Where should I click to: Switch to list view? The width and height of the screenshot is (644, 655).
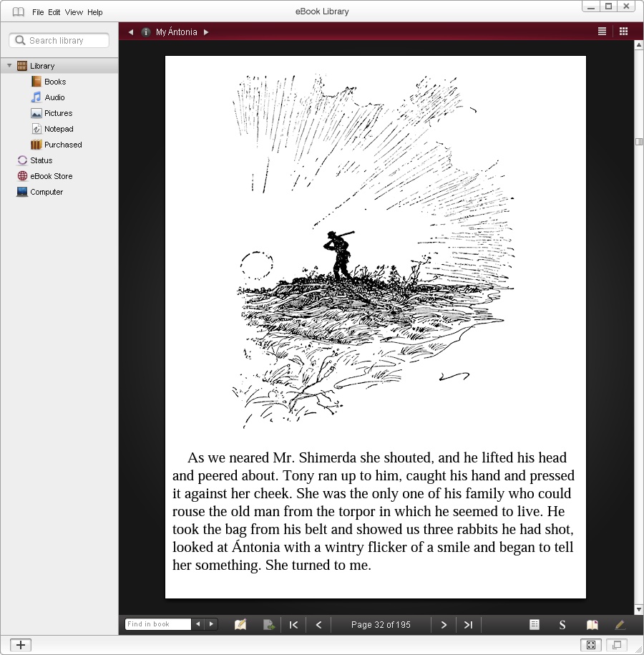tap(602, 31)
